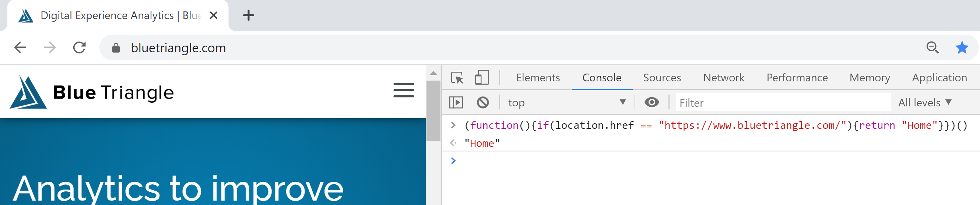Switch to the Console tab
Screen dimensions: 980x205
click(x=602, y=78)
